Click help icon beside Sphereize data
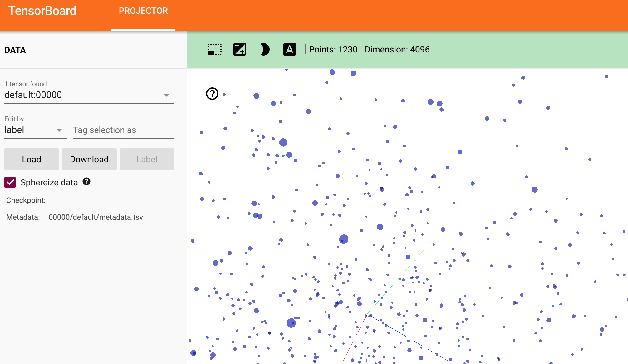The image size is (628, 364). pyautogui.click(x=86, y=182)
